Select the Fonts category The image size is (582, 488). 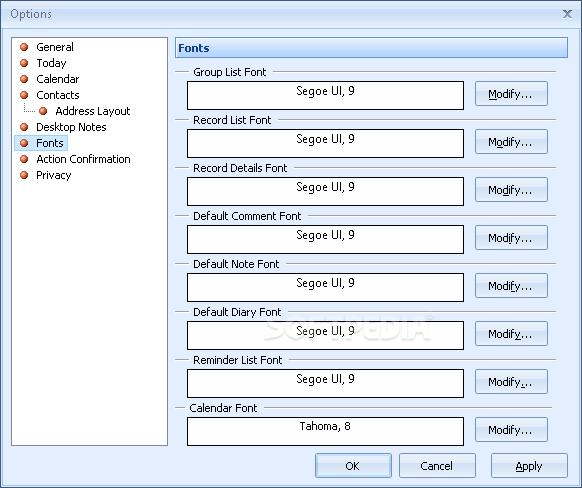50,143
